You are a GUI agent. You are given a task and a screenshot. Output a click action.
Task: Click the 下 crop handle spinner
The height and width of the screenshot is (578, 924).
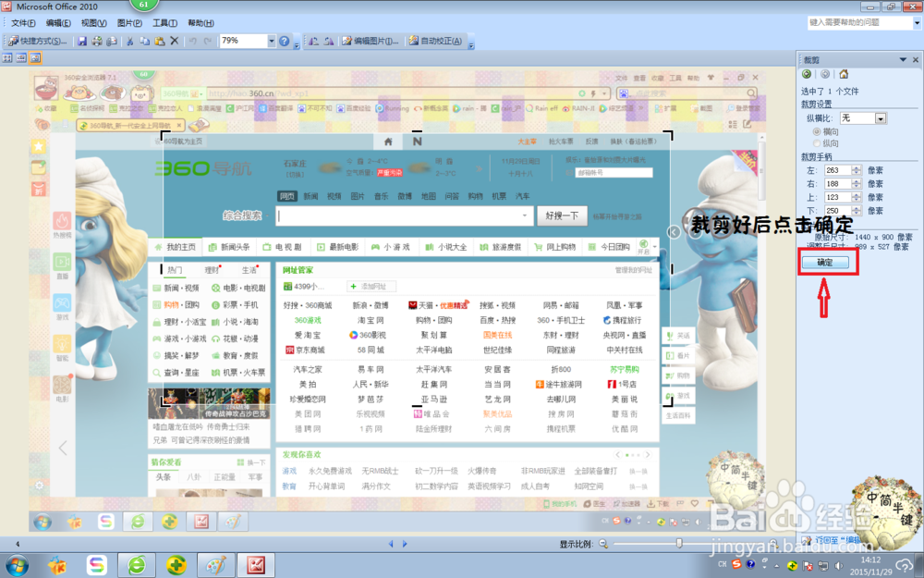[x=857, y=211]
